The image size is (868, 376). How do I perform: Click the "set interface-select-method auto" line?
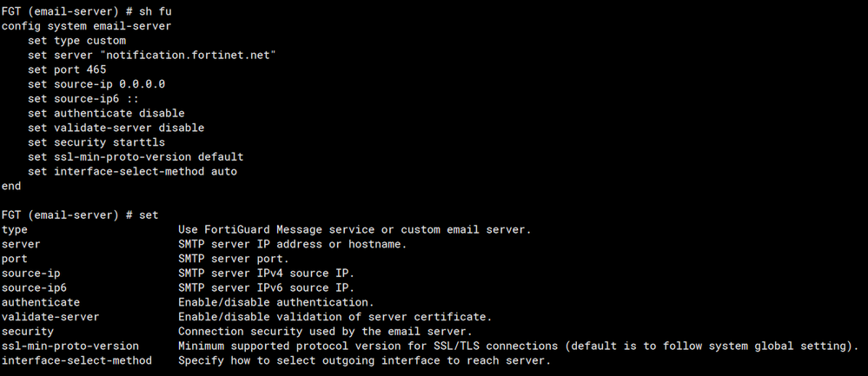pyautogui.click(x=132, y=172)
